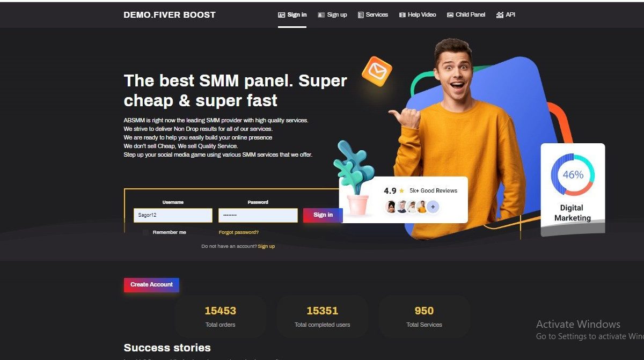
Task: Click the Username input field
Action: coord(173,215)
